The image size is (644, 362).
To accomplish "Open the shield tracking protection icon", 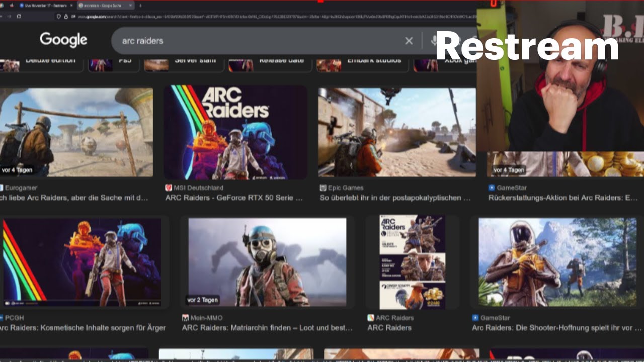I will tap(59, 17).
